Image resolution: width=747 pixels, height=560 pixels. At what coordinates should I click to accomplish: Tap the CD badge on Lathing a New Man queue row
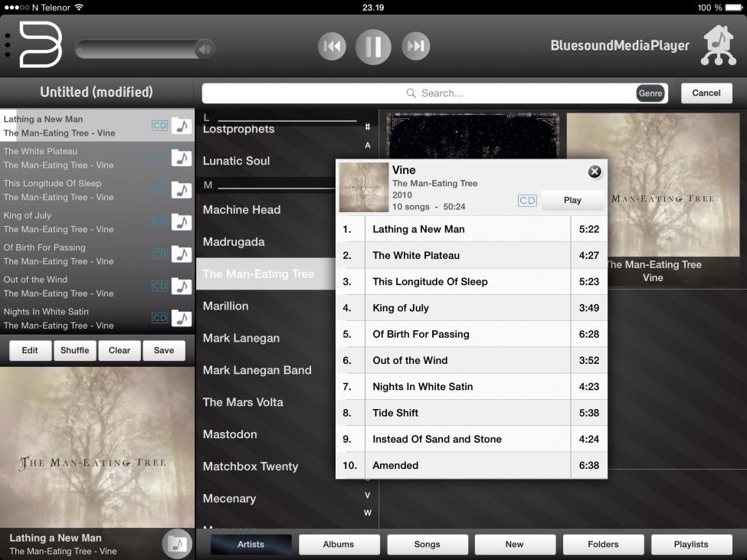(159, 126)
